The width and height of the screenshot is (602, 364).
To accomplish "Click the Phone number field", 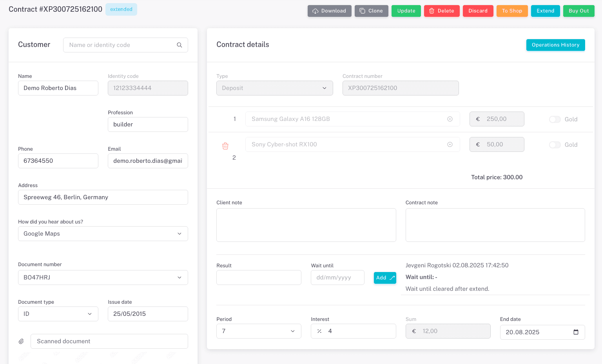I will tap(58, 161).
